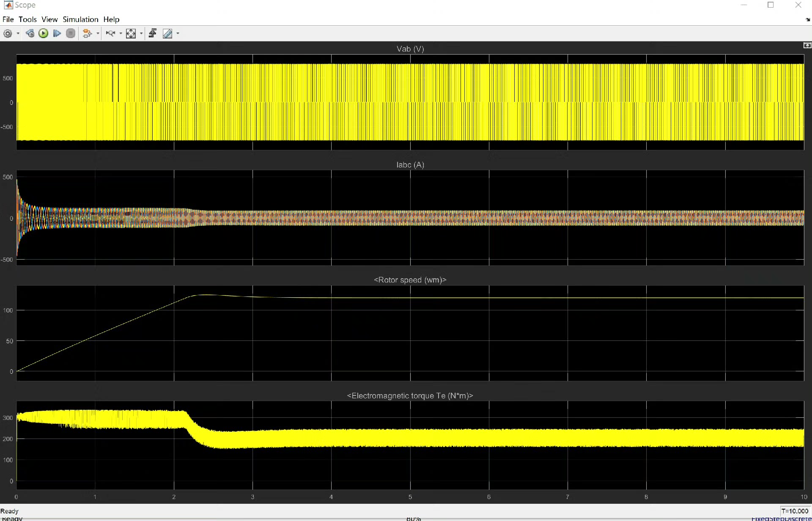
Task: Open the Tools menu
Action: 27,19
